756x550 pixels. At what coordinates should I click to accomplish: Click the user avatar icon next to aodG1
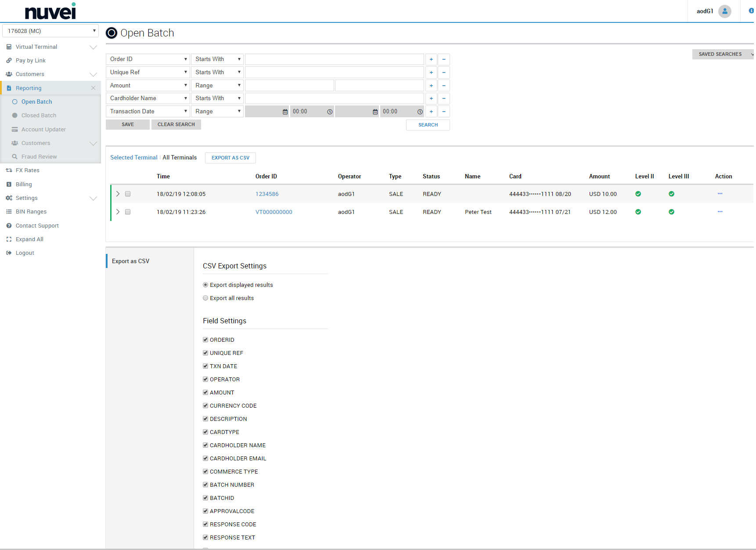724,11
